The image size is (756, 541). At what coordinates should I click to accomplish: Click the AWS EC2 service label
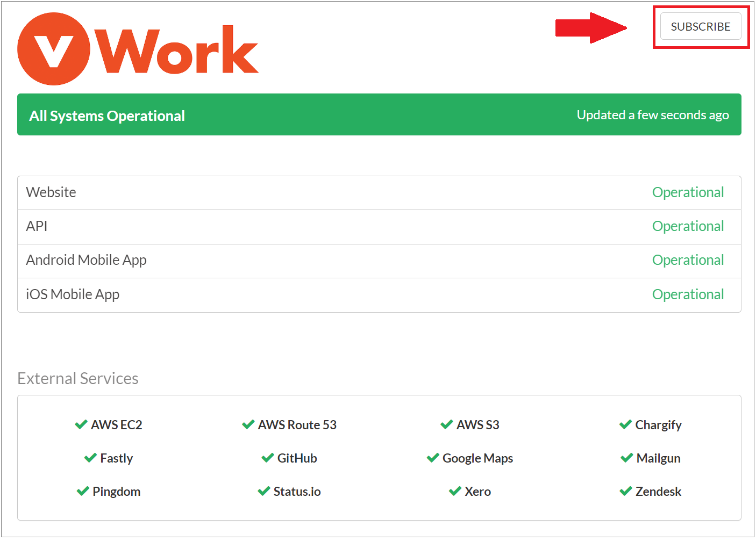click(116, 424)
